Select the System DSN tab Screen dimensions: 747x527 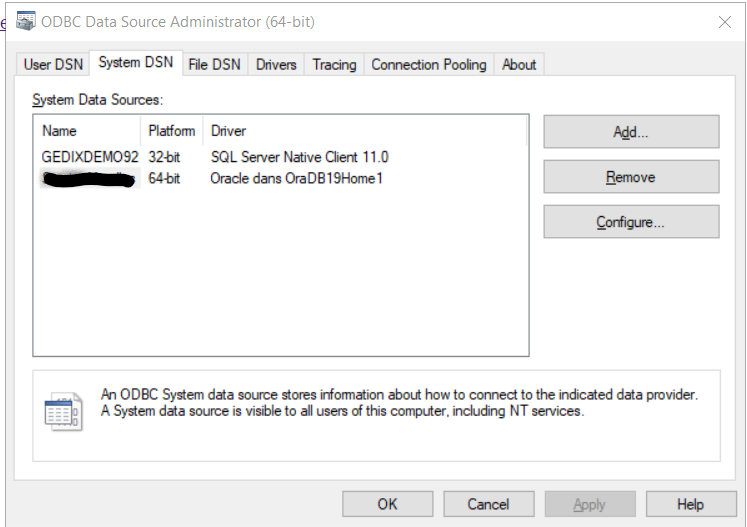[135, 63]
